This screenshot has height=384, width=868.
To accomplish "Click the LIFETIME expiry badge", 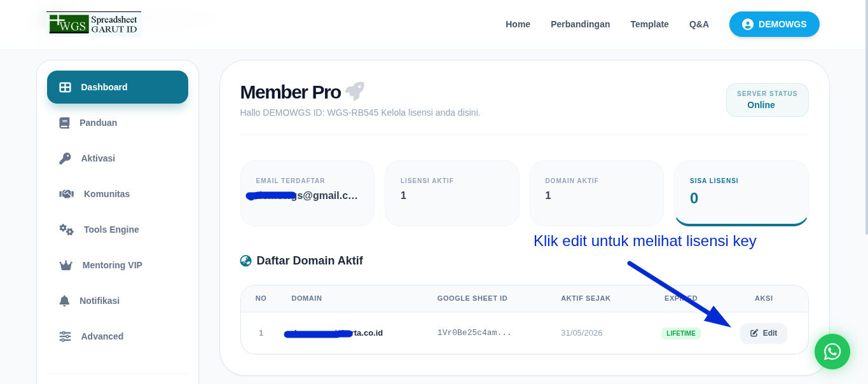I will 681,333.
